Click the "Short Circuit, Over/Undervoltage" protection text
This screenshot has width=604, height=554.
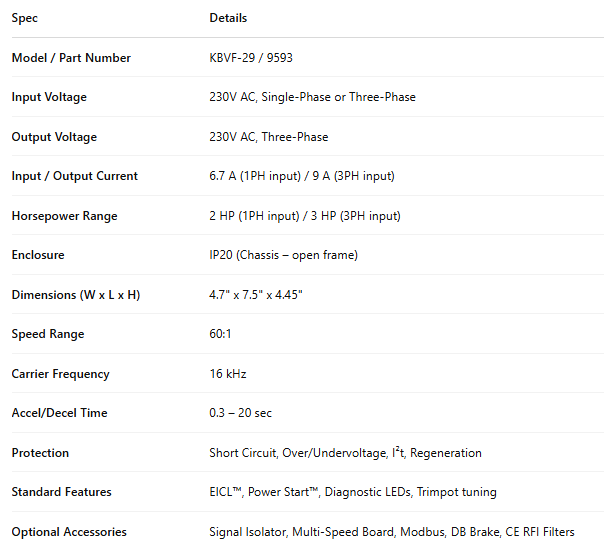pyautogui.click(x=296, y=453)
